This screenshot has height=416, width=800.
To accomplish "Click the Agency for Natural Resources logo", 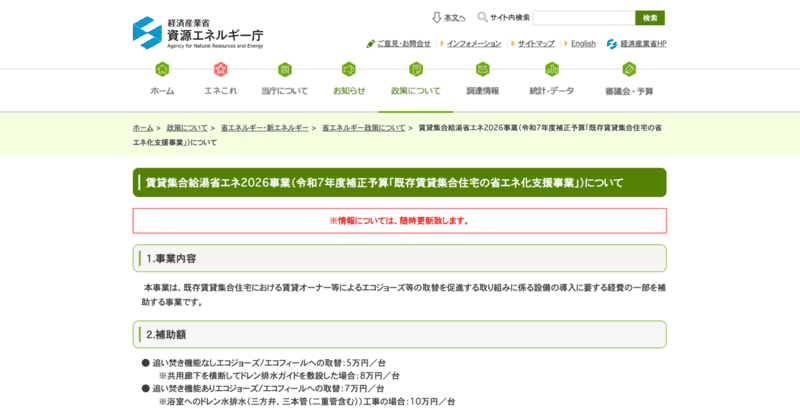I will 198,33.
